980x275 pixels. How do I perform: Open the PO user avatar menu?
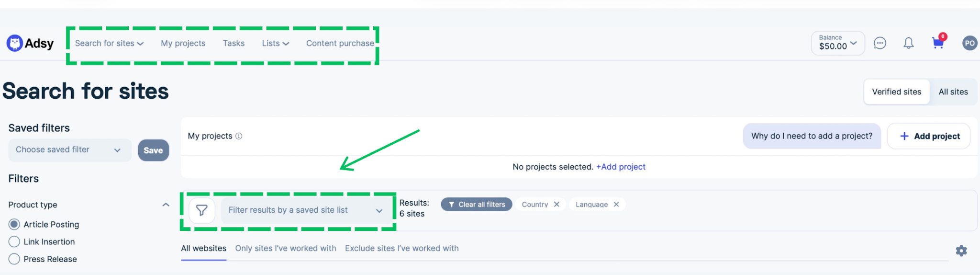pyautogui.click(x=969, y=43)
